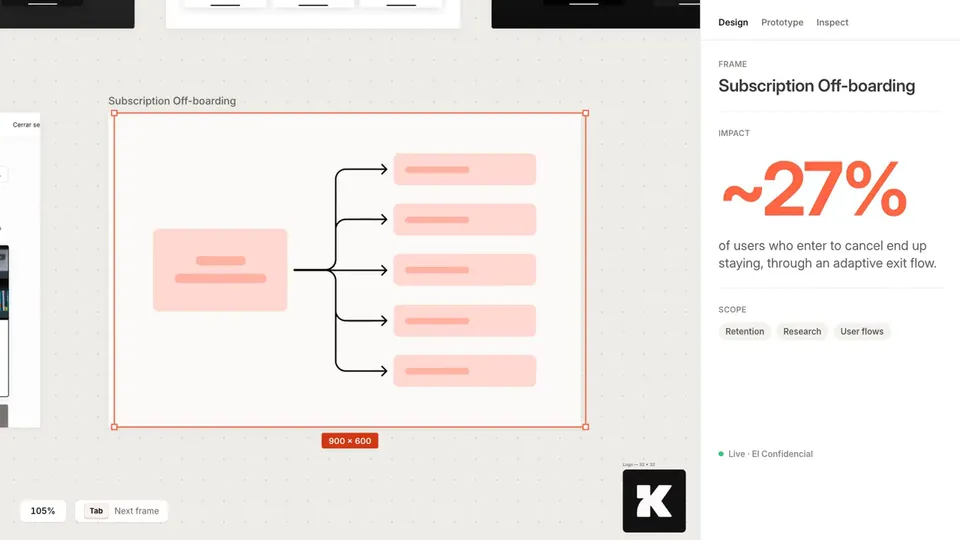Click the 900 × 600 size badge
The height and width of the screenshot is (540, 960).
tap(350, 441)
